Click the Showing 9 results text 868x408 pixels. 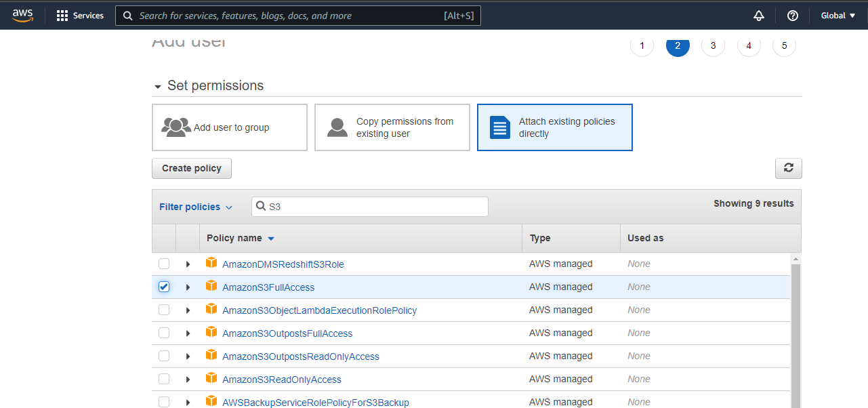tap(753, 203)
